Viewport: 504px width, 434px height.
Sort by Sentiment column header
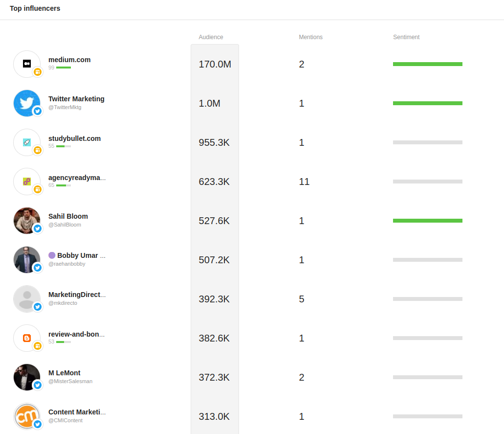click(x=406, y=37)
